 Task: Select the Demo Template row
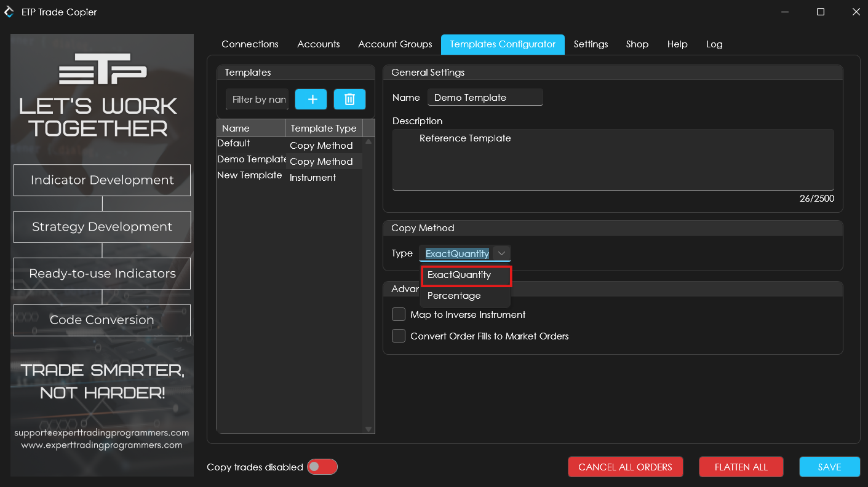tap(290, 160)
